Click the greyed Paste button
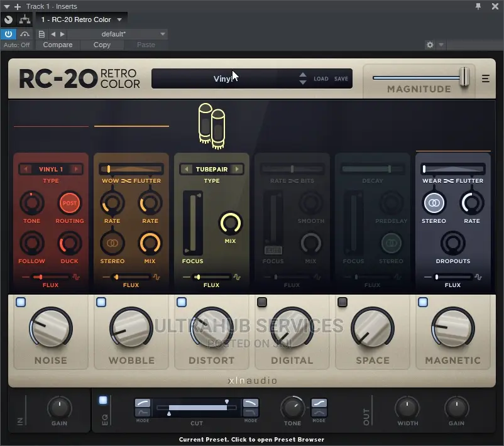 (146, 45)
